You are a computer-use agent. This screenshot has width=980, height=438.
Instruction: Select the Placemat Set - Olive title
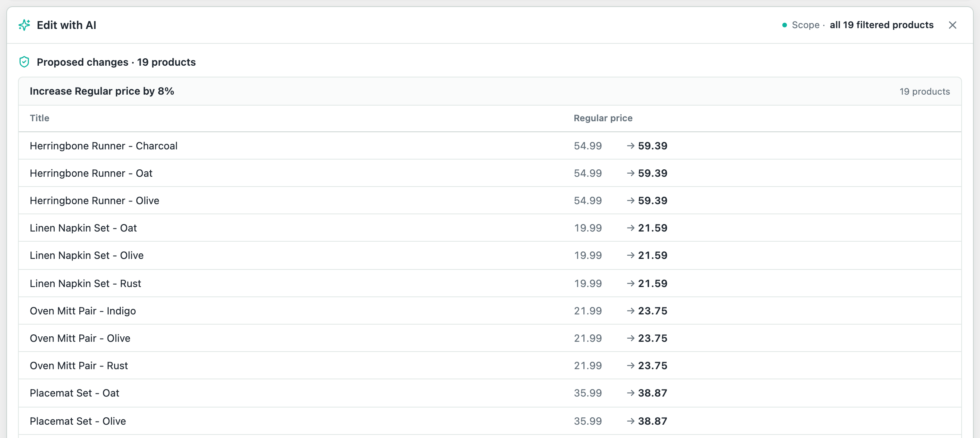pyautogui.click(x=78, y=421)
